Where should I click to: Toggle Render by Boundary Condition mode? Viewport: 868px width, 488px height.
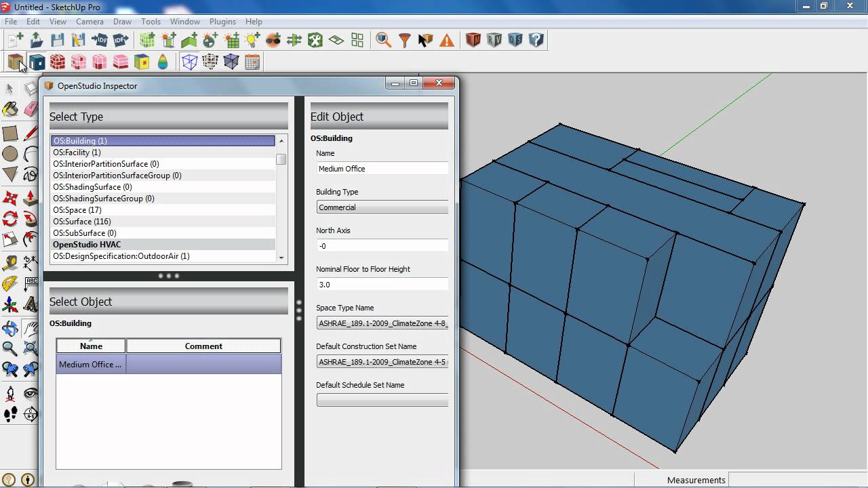coord(37,62)
